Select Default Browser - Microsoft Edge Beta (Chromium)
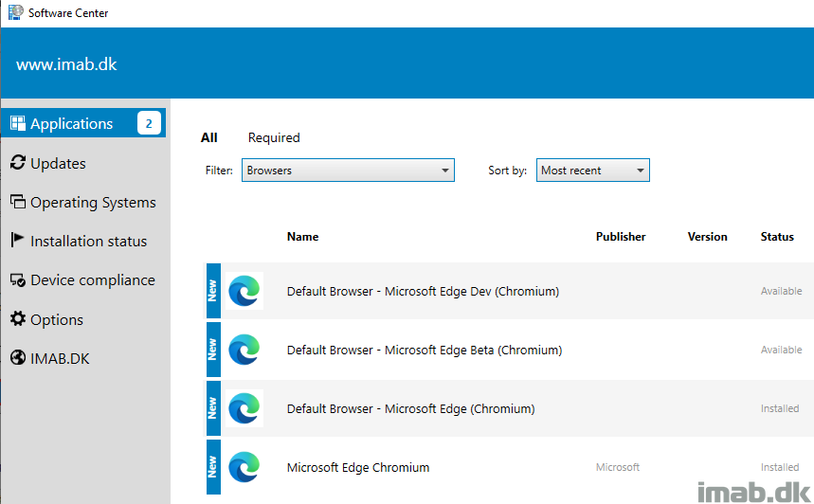Screen dimensions: 814x504 pos(425,350)
